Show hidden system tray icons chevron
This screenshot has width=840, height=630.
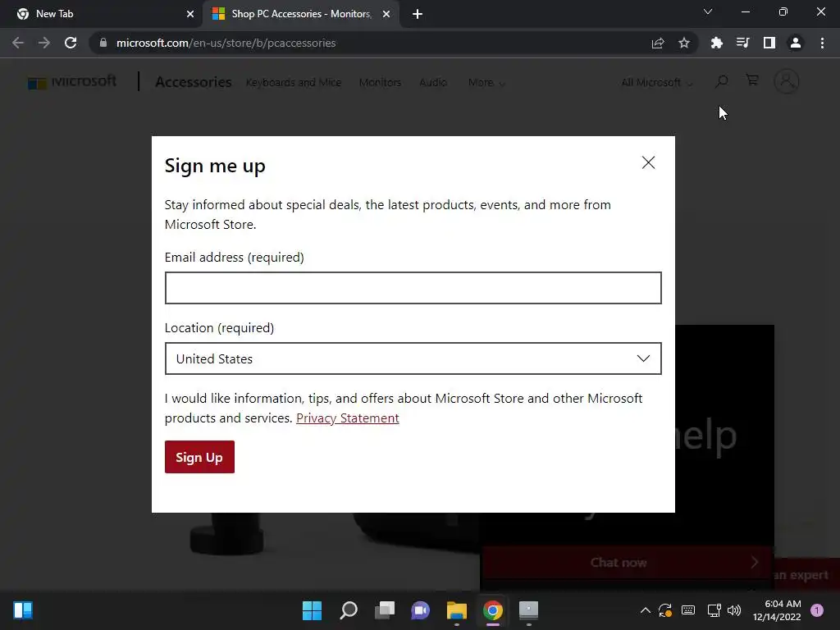645,610
